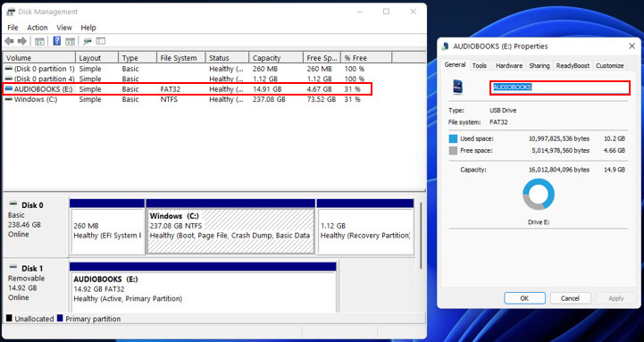Click the NTFS cell in the volume list
The height and width of the screenshot is (342, 644).
169,99
